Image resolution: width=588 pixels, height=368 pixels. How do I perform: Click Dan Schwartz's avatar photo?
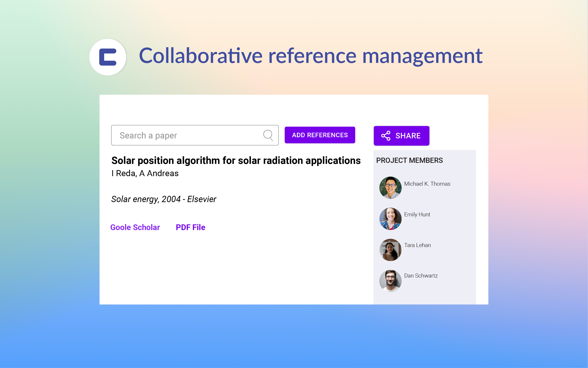390,281
